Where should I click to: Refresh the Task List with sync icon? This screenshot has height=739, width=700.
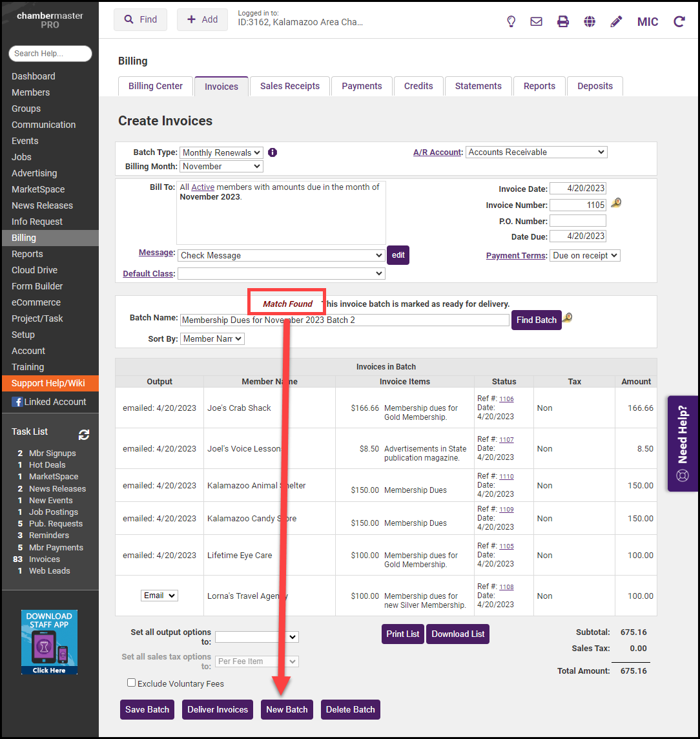[x=84, y=435]
